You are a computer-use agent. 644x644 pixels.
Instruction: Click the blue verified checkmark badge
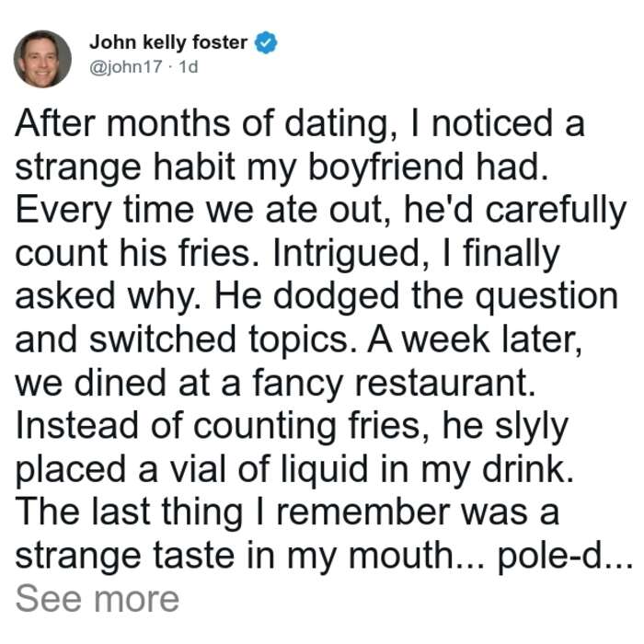point(266,42)
